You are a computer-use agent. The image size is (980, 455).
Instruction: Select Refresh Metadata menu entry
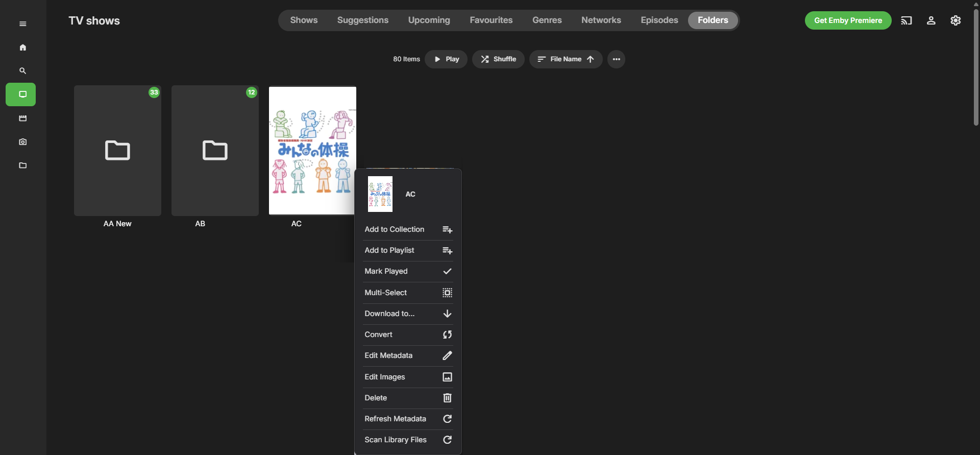pyautogui.click(x=408, y=419)
